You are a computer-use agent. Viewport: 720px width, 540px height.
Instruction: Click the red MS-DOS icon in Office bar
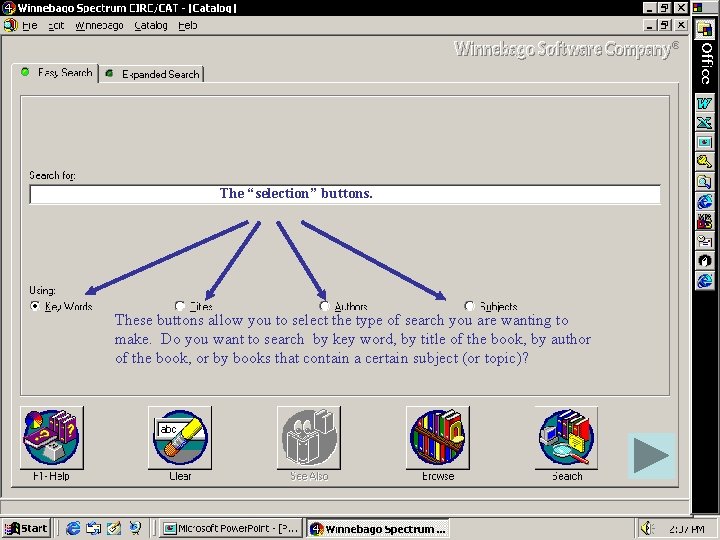tap(704, 221)
